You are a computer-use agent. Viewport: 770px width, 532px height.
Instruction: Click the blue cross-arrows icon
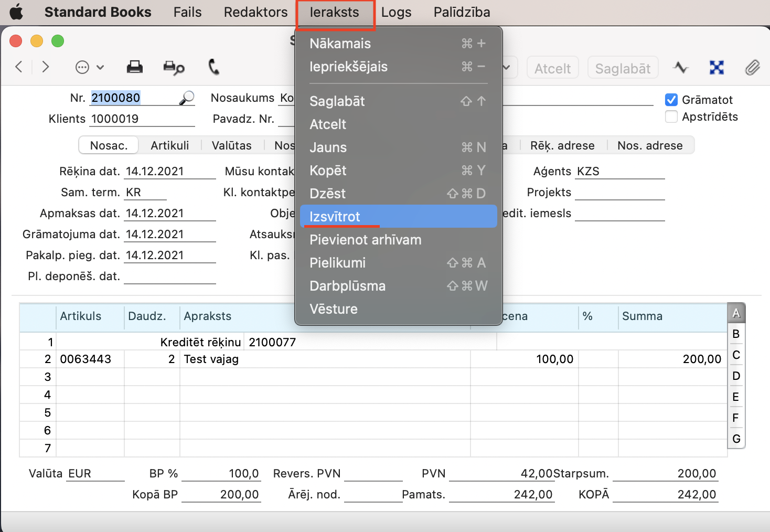716,68
